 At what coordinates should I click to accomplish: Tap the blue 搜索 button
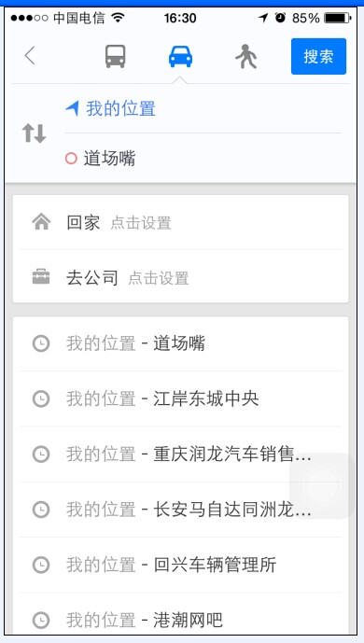[x=318, y=56]
